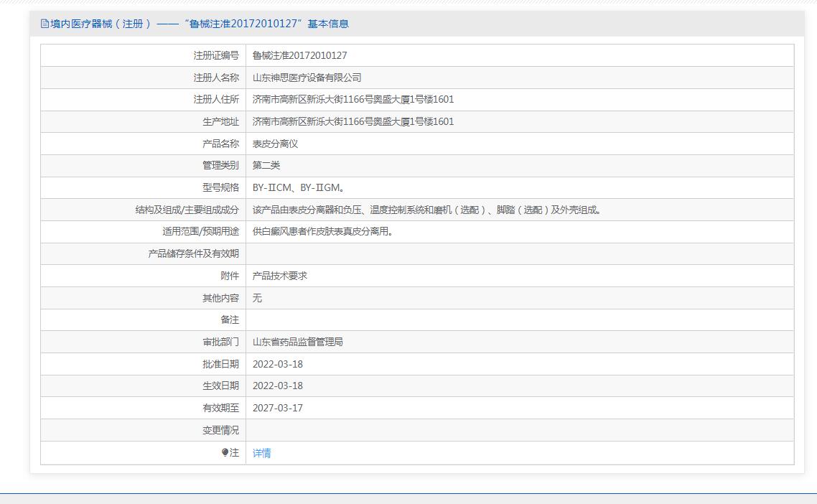The width and height of the screenshot is (817, 504).
Task: Click the lightbulb icon next to 注
Action: [x=225, y=452]
